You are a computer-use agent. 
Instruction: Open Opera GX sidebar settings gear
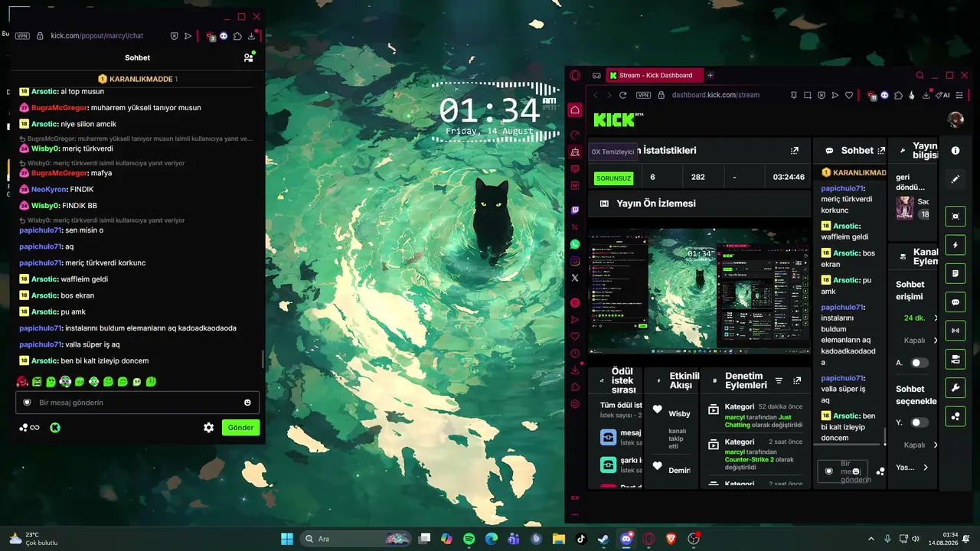(575, 404)
